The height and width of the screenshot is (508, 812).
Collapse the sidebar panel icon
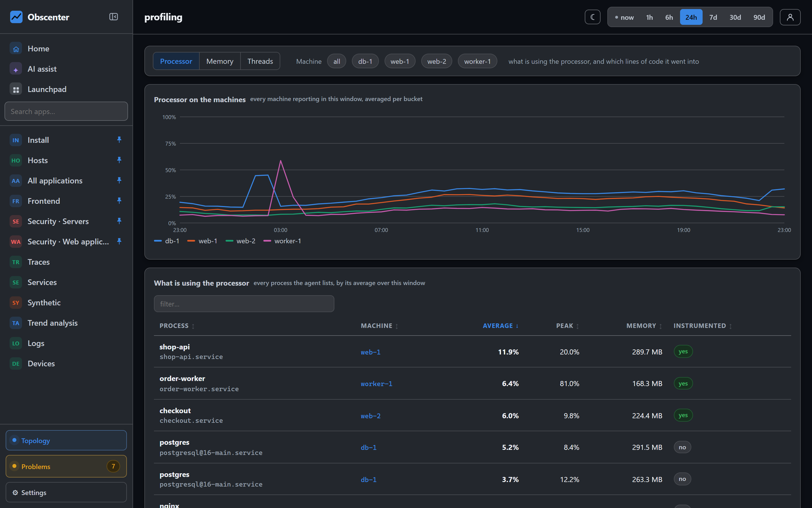[x=113, y=17]
